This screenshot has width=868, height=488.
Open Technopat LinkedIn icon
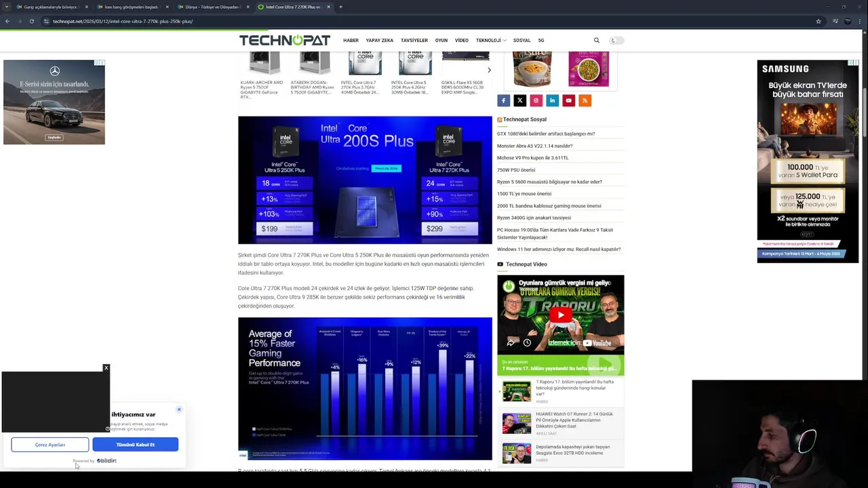(552, 100)
